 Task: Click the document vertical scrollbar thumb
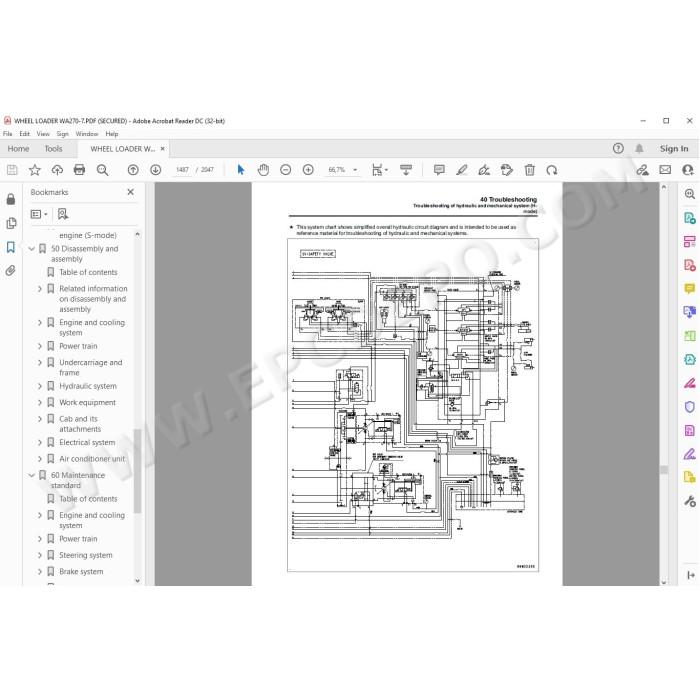664,469
